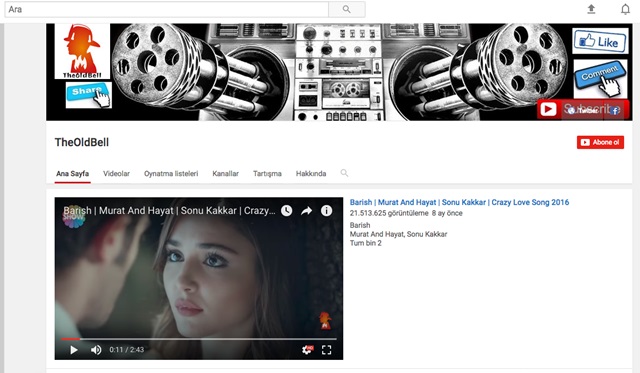Enter fullscreen mode
The width and height of the screenshot is (640, 373).
click(327, 350)
